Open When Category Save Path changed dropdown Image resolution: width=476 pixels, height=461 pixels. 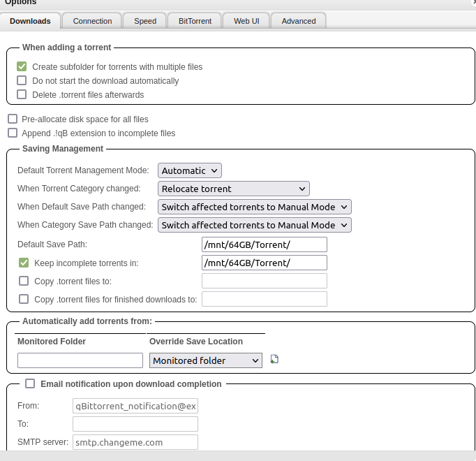255,225
